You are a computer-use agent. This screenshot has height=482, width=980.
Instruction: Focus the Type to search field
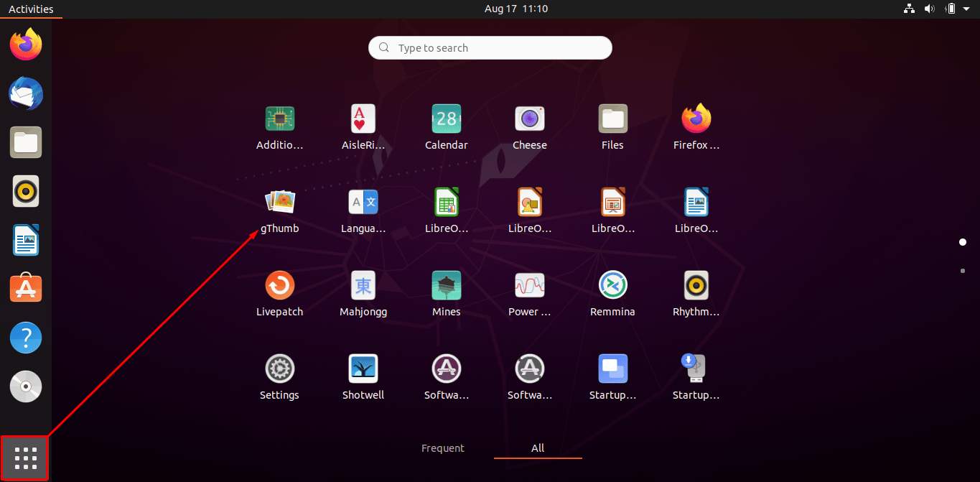click(x=490, y=48)
